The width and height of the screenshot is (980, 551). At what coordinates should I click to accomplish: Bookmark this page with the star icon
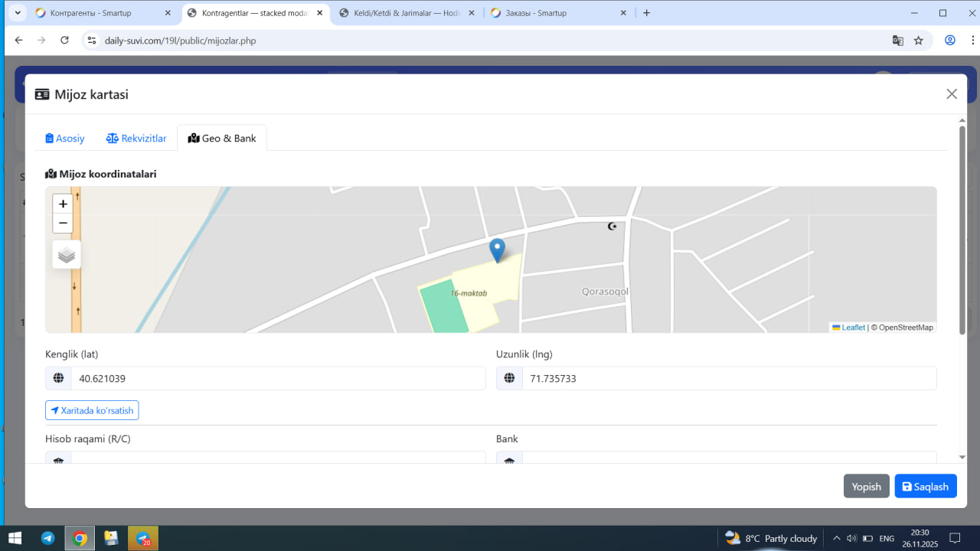(x=919, y=41)
